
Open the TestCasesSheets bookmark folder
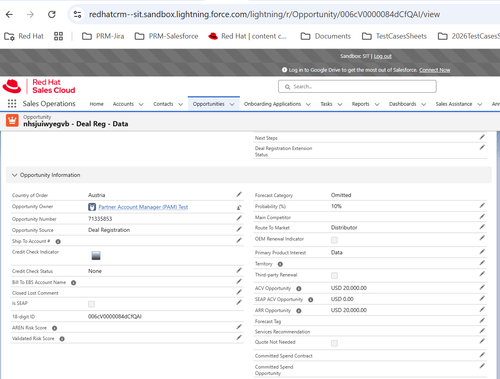pyautogui.click(x=394, y=36)
